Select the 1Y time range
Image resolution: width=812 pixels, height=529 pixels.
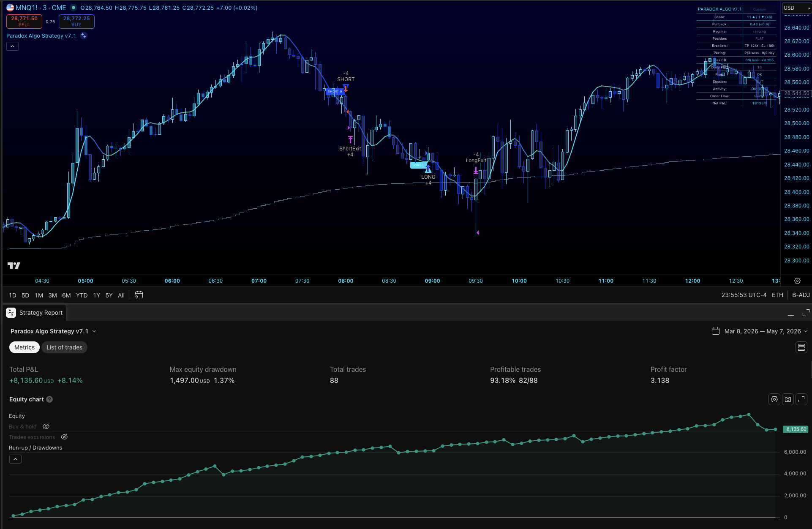click(96, 295)
